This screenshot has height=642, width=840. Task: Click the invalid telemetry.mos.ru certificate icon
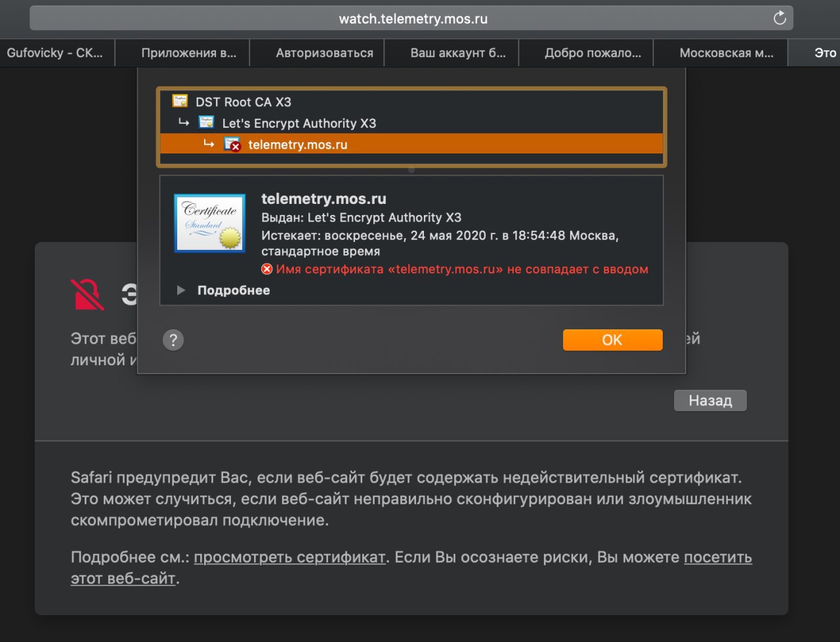(232, 144)
